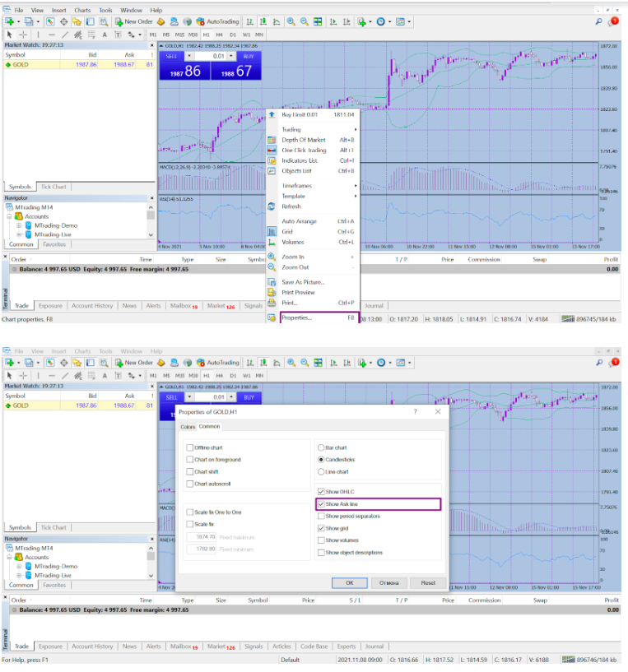Screen dimensions: 628x672
Task: Select Line chart radio button
Action: click(x=321, y=471)
